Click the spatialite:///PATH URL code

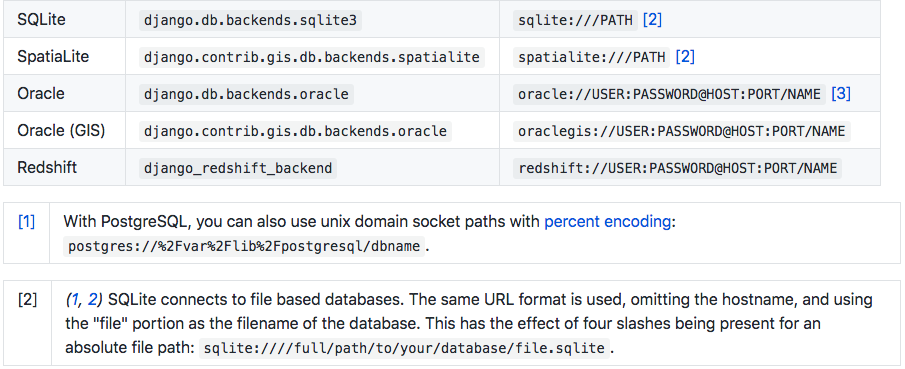(x=592, y=57)
